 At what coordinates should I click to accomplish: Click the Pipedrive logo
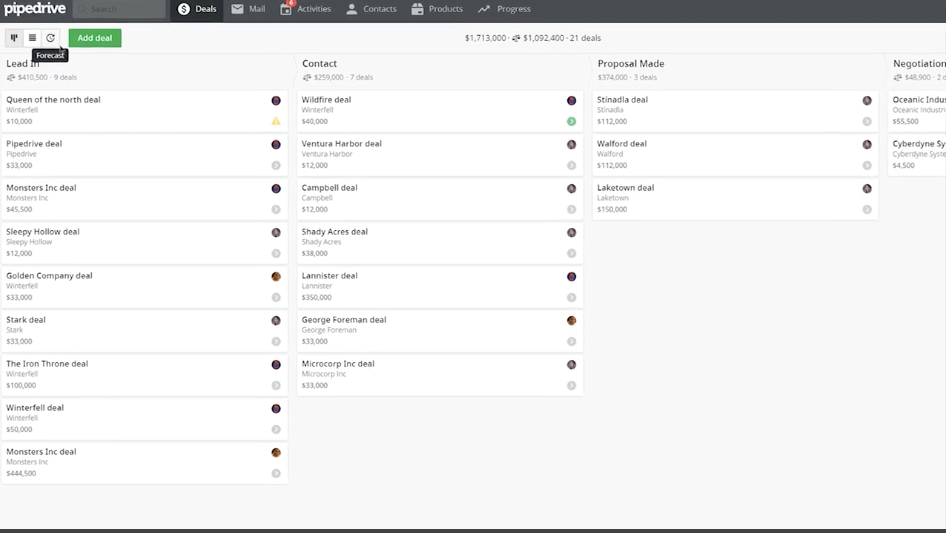(34, 9)
